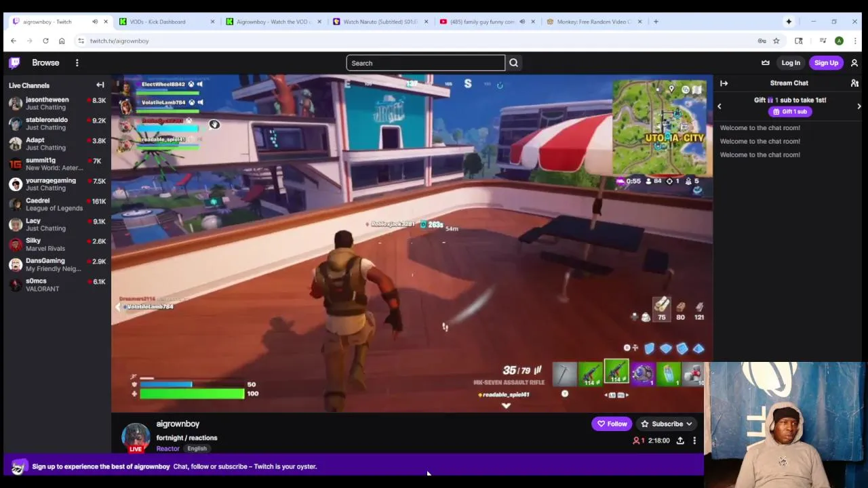
Task: Click the Sign Up button
Action: pyautogui.click(x=826, y=63)
